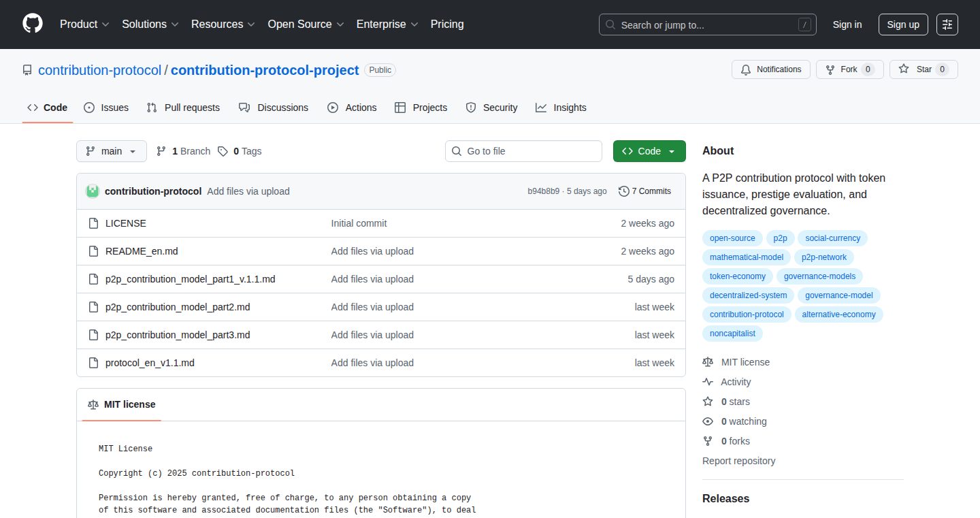Focus the Go to file field
The height and width of the screenshot is (518, 980).
pyautogui.click(x=524, y=151)
